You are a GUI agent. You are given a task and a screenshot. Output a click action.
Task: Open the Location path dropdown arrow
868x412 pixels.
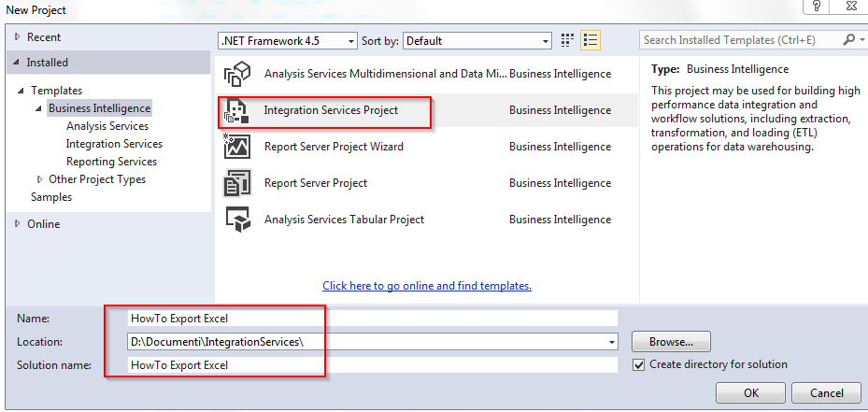[x=612, y=342]
